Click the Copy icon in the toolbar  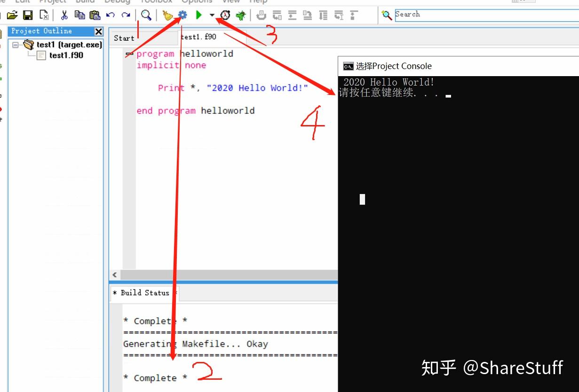tap(79, 15)
